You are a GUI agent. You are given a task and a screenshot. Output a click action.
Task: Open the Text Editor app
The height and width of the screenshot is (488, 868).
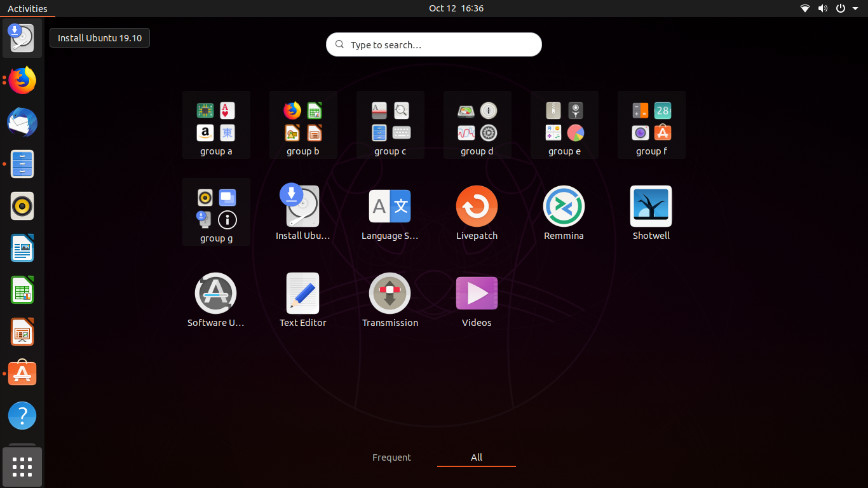point(303,299)
